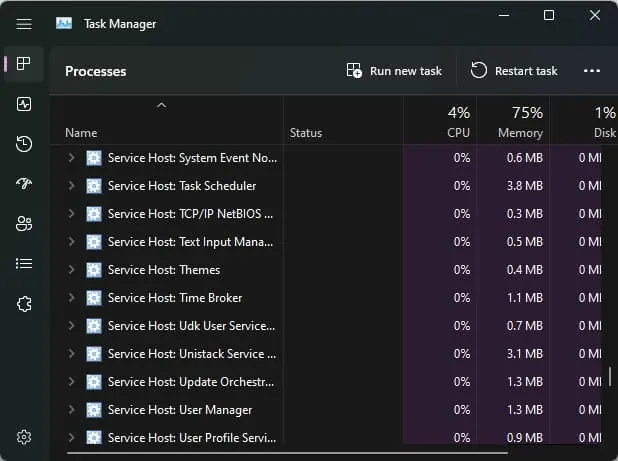Viewport: 618px width, 461px height.
Task: Expand Service Host: Task Scheduler row
Action: tap(71, 186)
